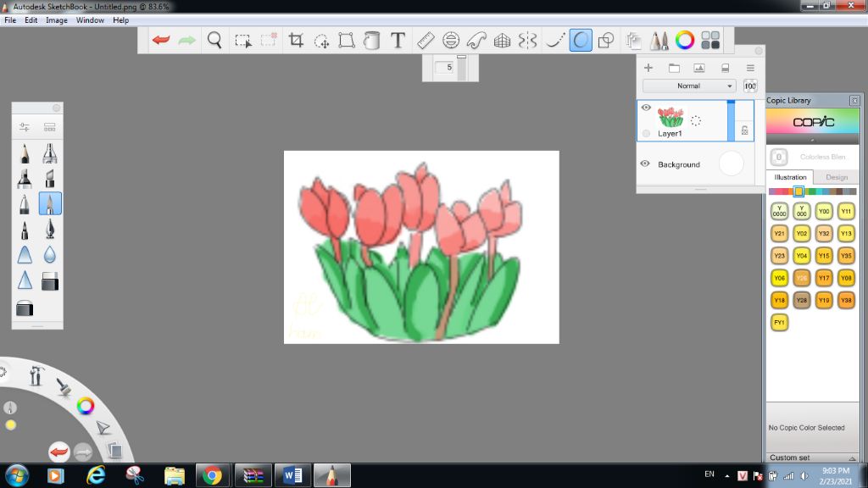Screen dimensions: 868x488
Task: Close the Copic Library panel
Action: click(x=854, y=101)
